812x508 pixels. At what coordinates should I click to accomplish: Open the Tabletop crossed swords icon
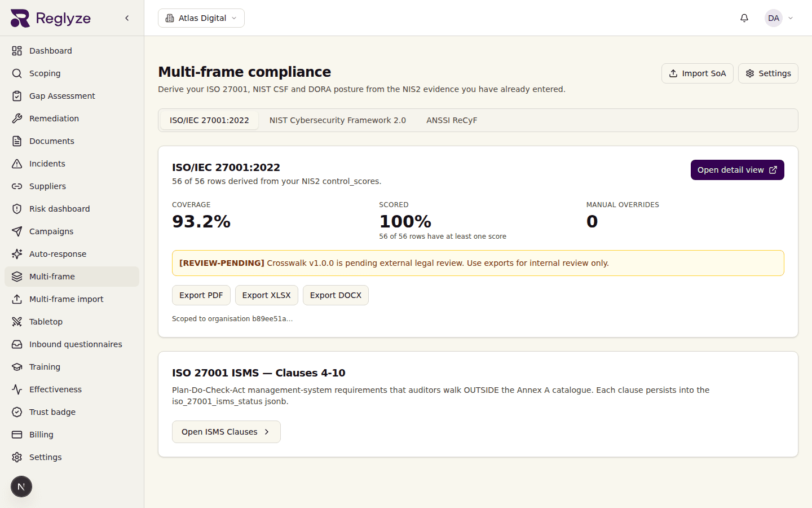17,322
